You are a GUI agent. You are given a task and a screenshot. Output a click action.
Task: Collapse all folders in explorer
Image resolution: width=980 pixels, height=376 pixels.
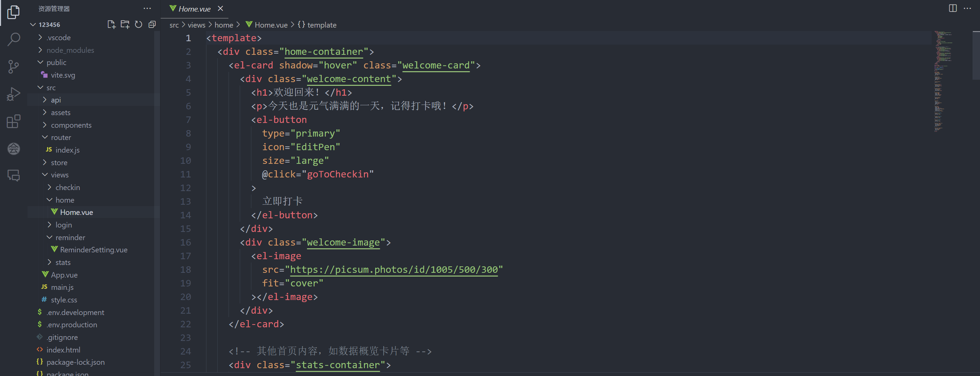(152, 25)
